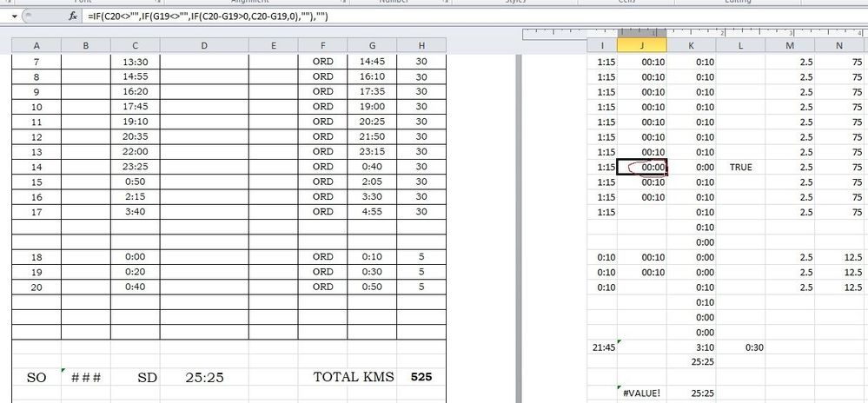868x403 pixels.
Task: Select the cell containing 21:50
Action: coord(372,136)
